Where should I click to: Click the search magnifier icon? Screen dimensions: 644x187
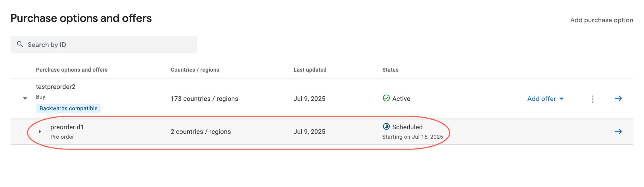click(20, 44)
